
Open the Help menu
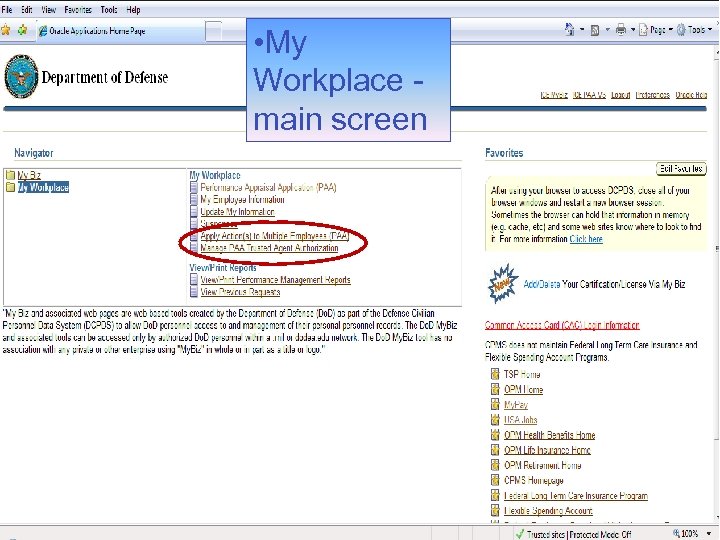(133, 9)
